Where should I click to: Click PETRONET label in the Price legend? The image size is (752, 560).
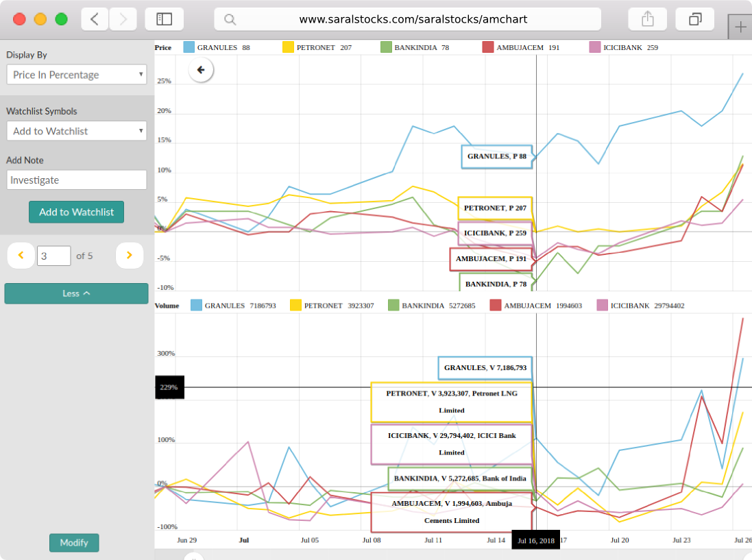pyautogui.click(x=316, y=47)
